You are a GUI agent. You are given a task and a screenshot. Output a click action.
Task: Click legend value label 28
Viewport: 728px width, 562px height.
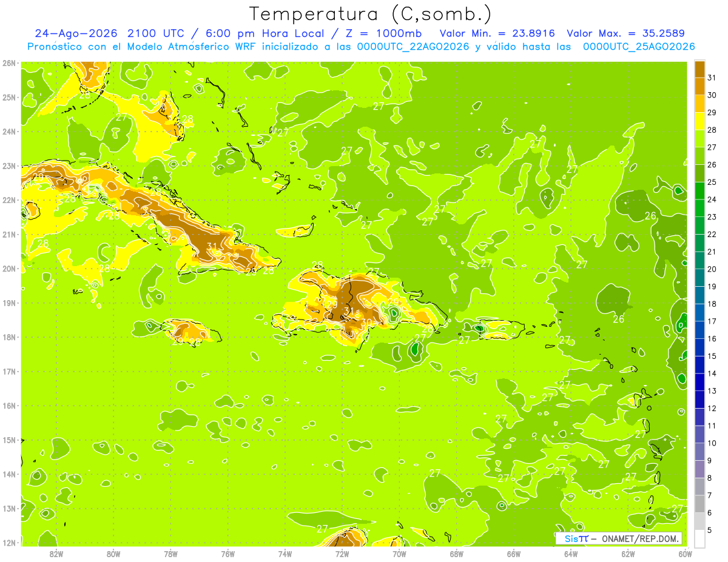tap(712, 130)
